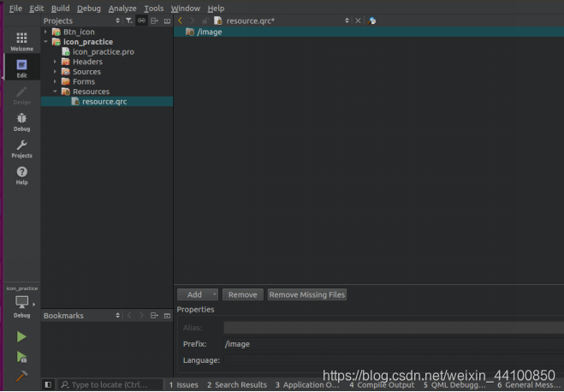
Task: Open the Add button dropdown arrow
Action: [214, 294]
